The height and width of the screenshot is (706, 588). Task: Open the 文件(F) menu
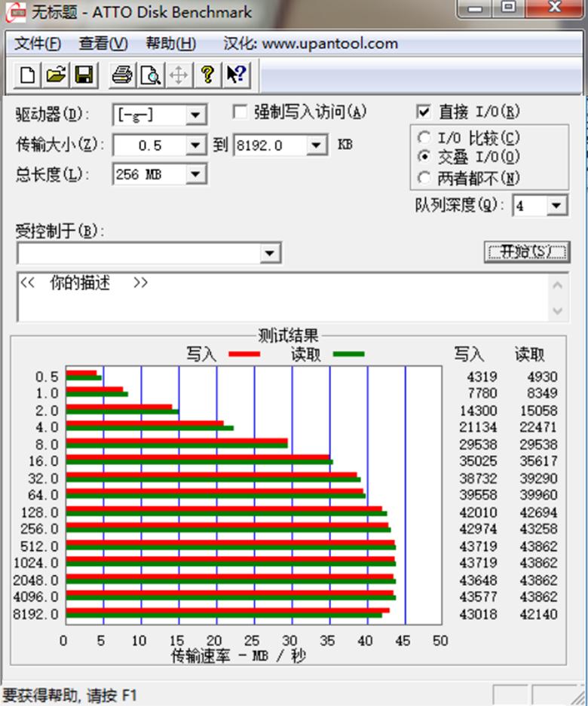click(x=37, y=44)
